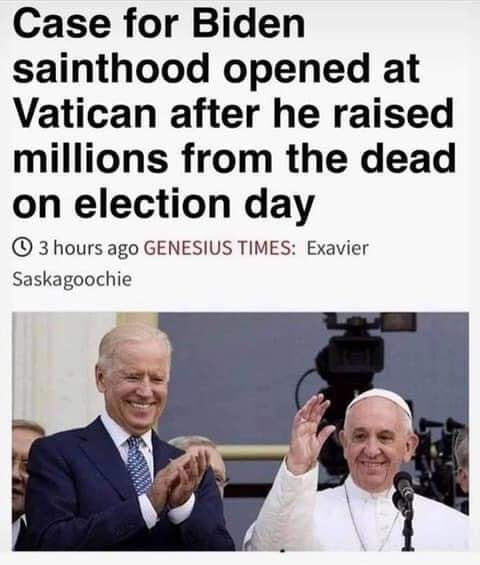The height and width of the screenshot is (565, 480).
Task: Click the white skullcap in the photo
Action: [x=383, y=398]
